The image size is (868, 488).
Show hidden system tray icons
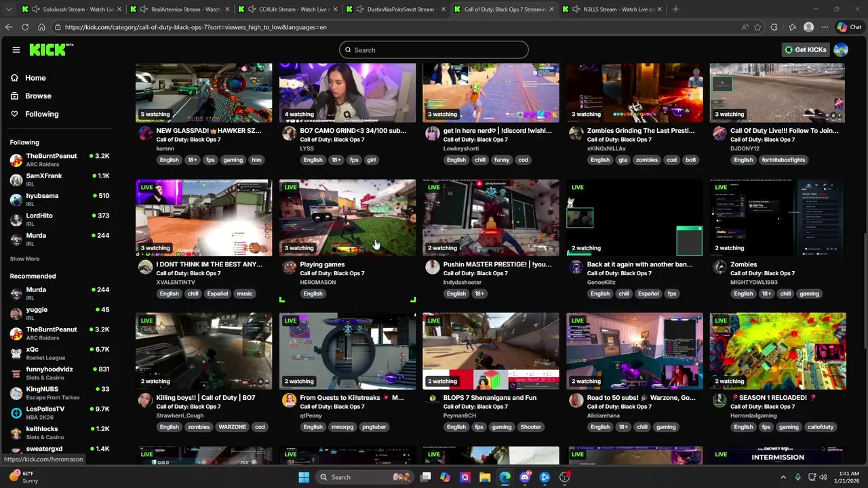point(783,477)
